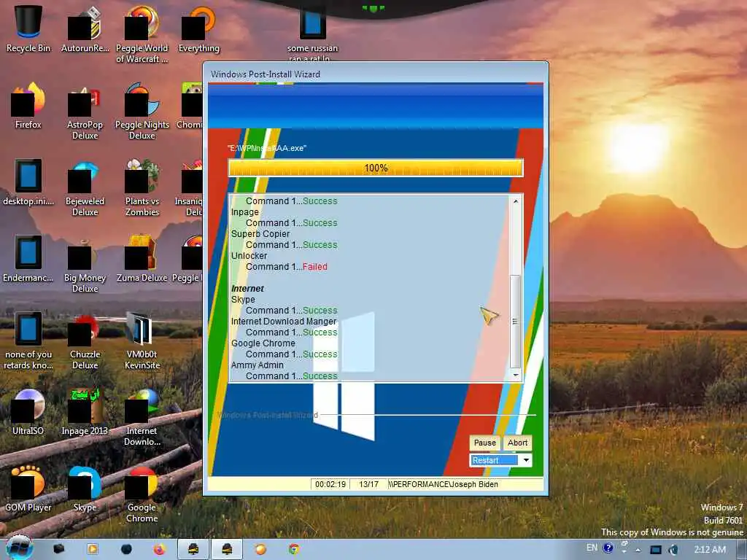Click 'Superb Copier' in the install log
Image resolution: width=747 pixels, height=560 pixels.
pyautogui.click(x=260, y=234)
